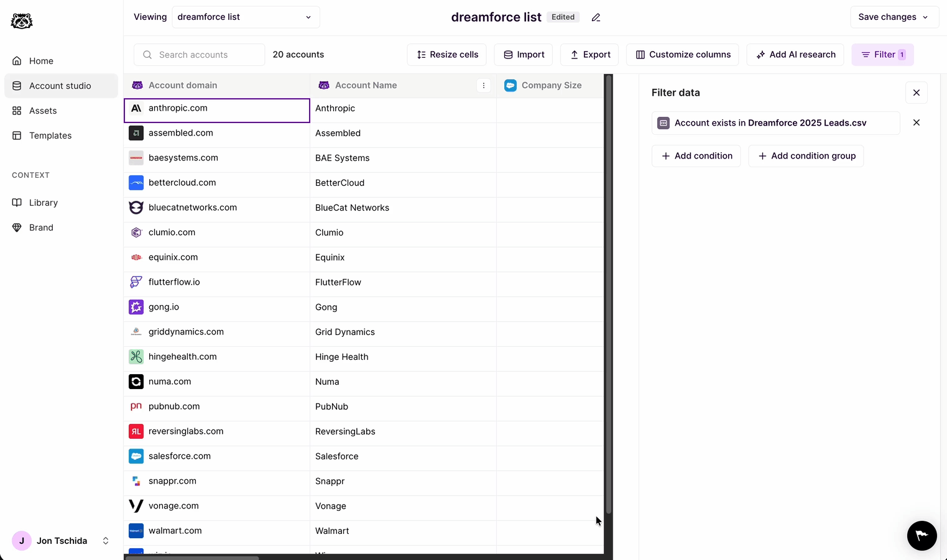Open the Account Name column options menu

click(x=484, y=86)
